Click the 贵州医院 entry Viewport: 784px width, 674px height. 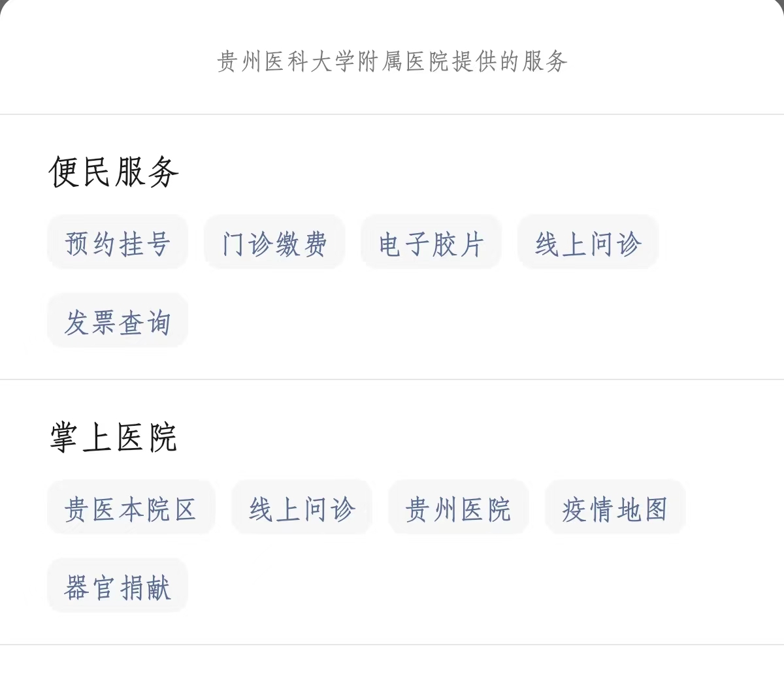tap(458, 507)
